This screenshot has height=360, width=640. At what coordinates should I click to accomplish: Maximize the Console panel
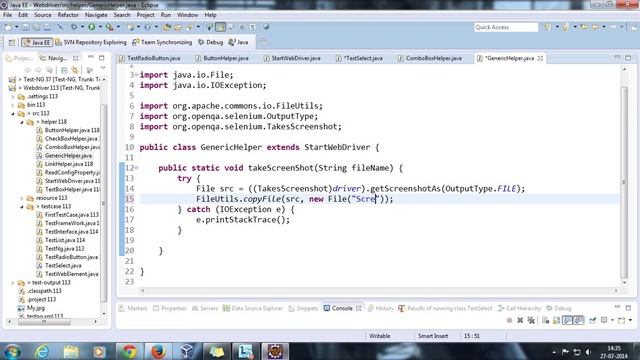coord(628,308)
